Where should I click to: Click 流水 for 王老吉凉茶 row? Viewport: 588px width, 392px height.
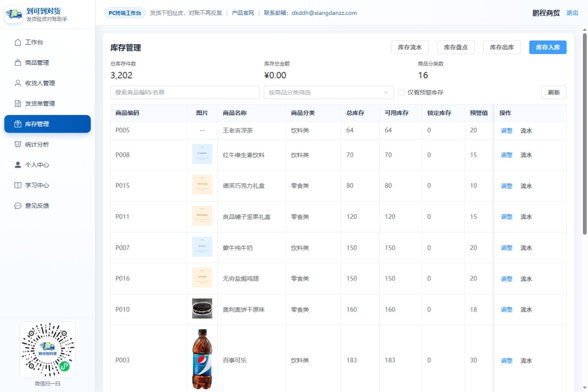pos(526,131)
